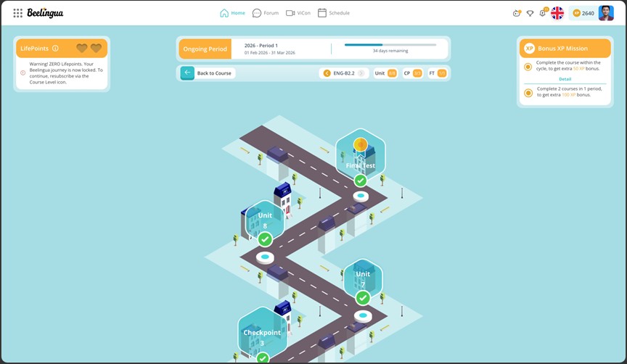Click the back arrow icon

click(187, 73)
